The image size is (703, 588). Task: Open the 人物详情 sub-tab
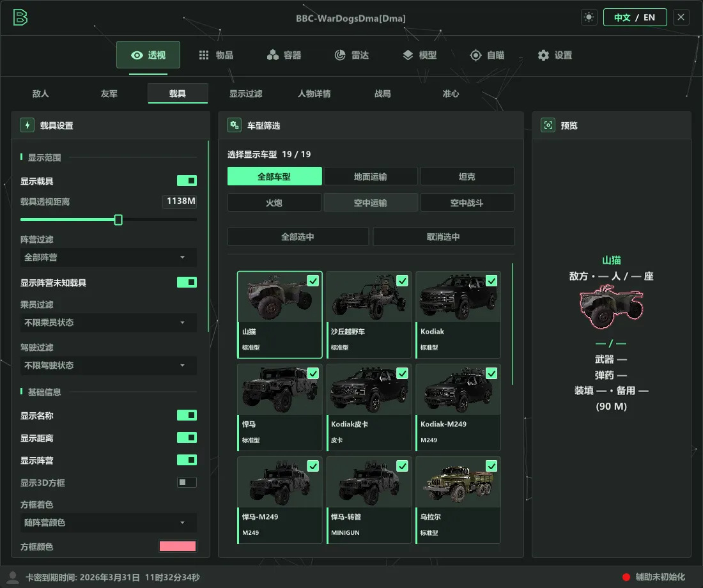tap(314, 94)
